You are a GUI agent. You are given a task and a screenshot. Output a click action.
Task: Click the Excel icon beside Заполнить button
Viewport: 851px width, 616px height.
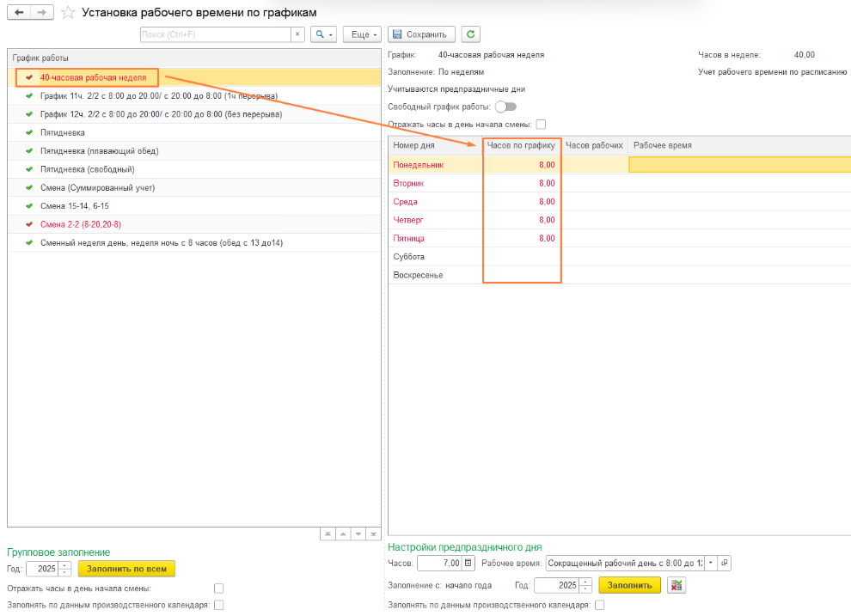click(x=677, y=585)
